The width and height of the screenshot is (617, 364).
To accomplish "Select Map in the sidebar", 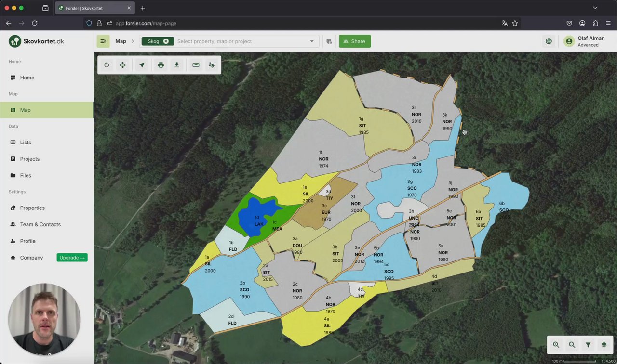I will pos(47,110).
